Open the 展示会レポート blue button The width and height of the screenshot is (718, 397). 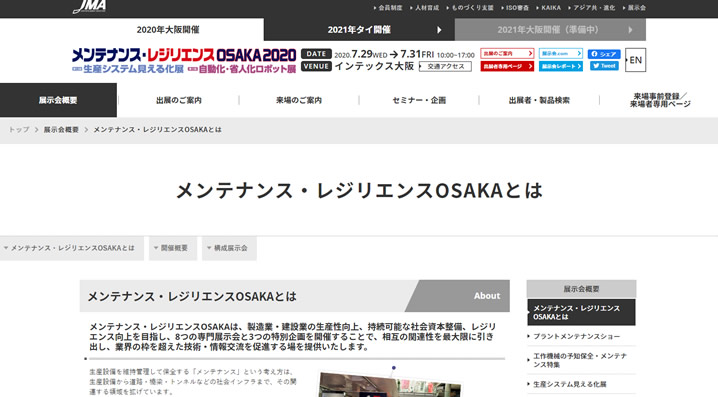[x=560, y=66]
